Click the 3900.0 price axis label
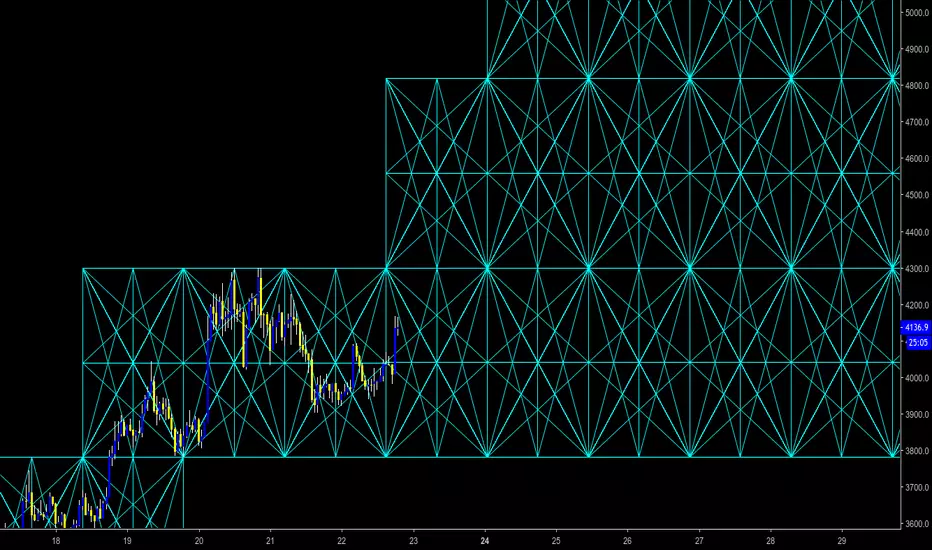Viewport: 932px width, 550px height. pos(918,415)
